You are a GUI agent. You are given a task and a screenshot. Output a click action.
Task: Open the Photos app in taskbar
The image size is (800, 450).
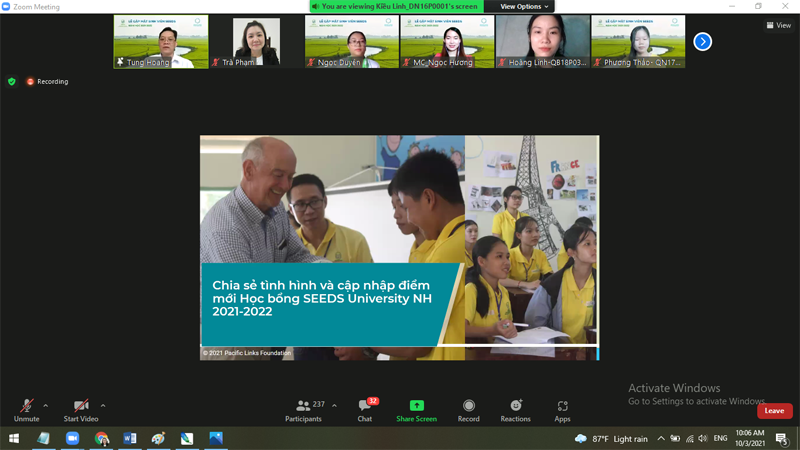[216, 438]
